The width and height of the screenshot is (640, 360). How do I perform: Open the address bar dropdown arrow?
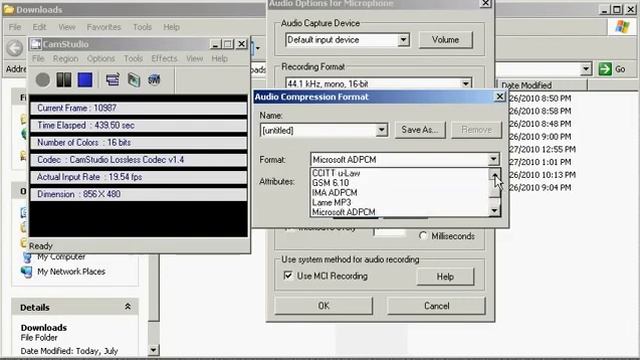coord(586,69)
